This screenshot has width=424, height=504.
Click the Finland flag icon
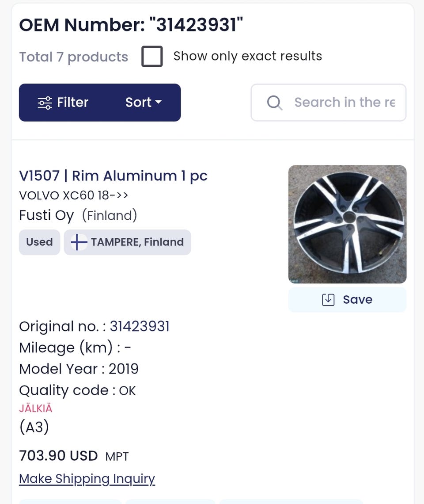[x=79, y=242]
